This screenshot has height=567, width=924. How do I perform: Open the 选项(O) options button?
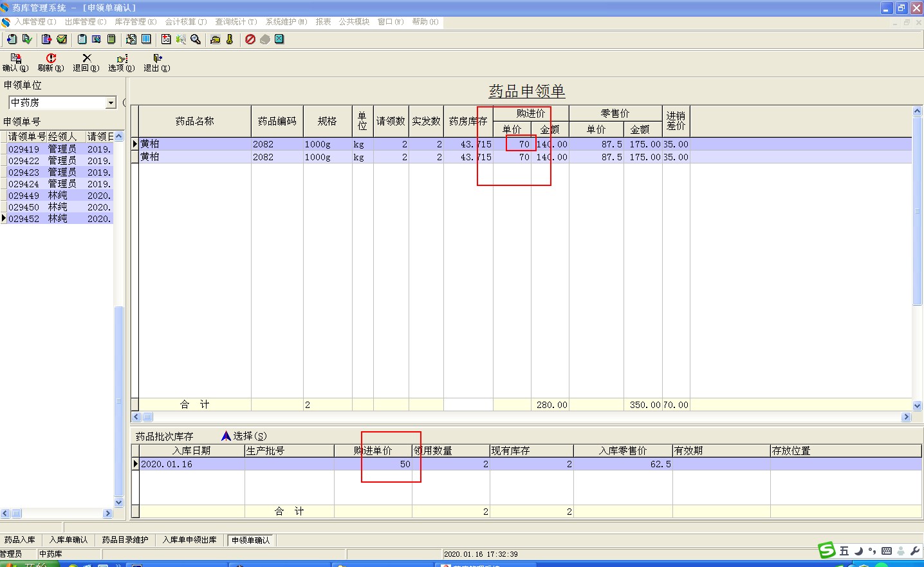tap(122, 62)
